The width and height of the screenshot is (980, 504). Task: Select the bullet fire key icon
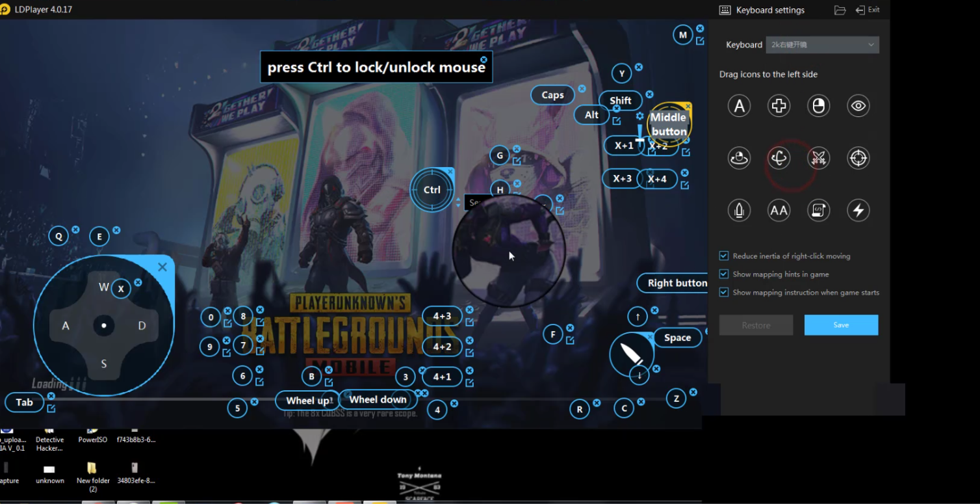(x=739, y=210)
